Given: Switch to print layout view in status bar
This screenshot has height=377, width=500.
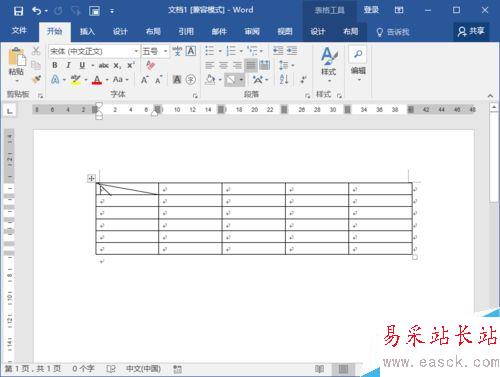Looking at the screenshot, I should point(343,369).
